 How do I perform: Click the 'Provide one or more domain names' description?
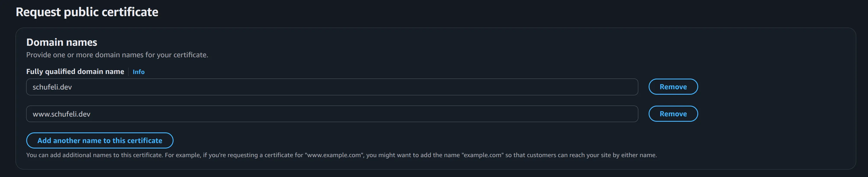117,55
